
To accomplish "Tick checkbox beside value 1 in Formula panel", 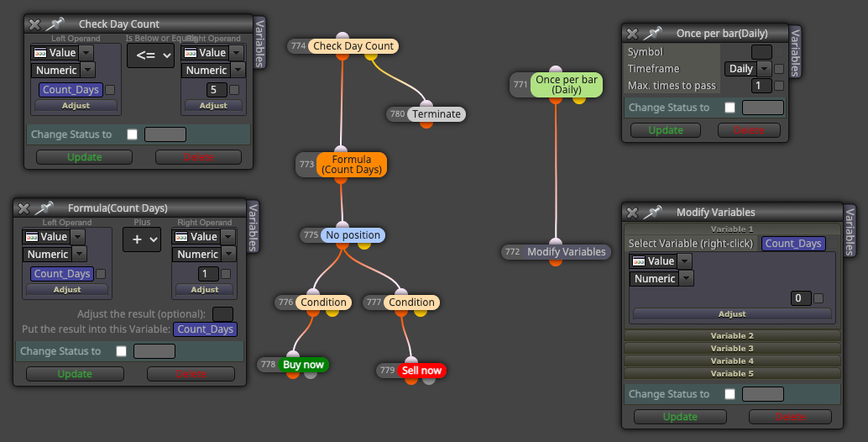I will click(226, 274).
